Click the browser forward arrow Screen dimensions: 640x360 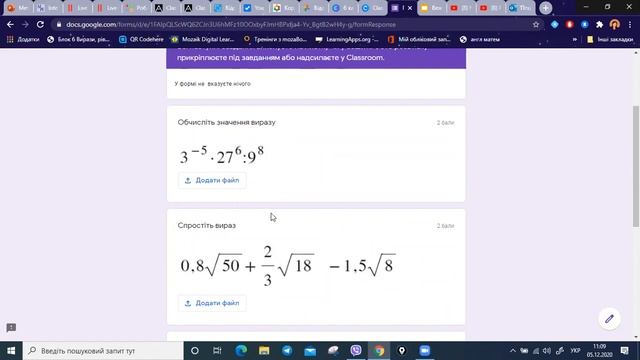tap(25, 24)
